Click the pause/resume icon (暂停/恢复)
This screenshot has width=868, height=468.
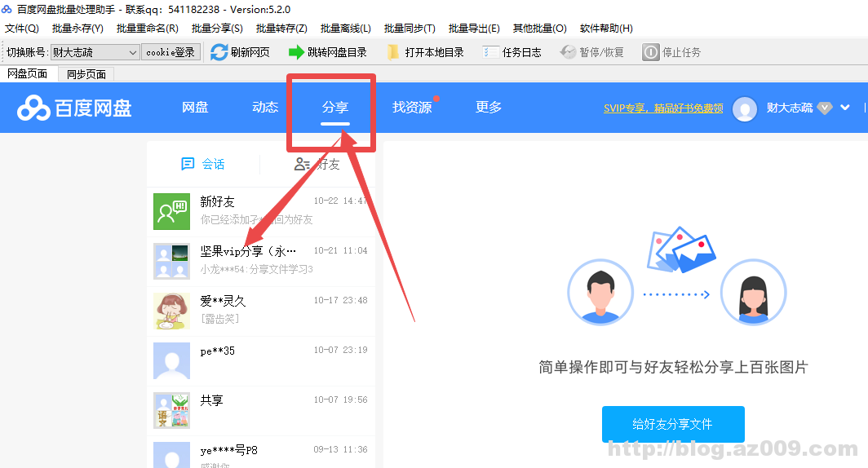tap(568, 52)
